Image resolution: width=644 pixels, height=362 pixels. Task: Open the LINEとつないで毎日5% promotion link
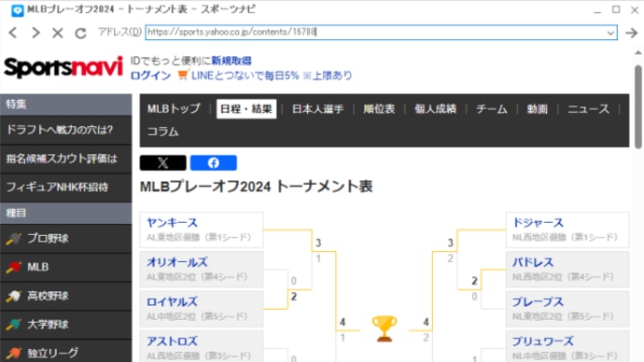tap(272, 76)
